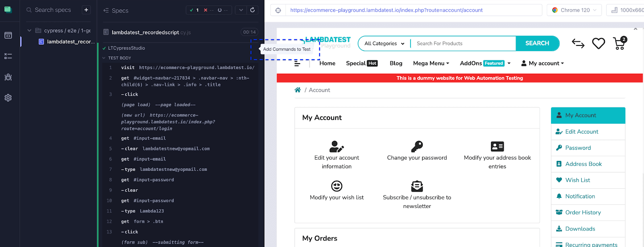Collapse the cypress / e2e folder
This screenshot has width=644, height=247.
[29, 31]
